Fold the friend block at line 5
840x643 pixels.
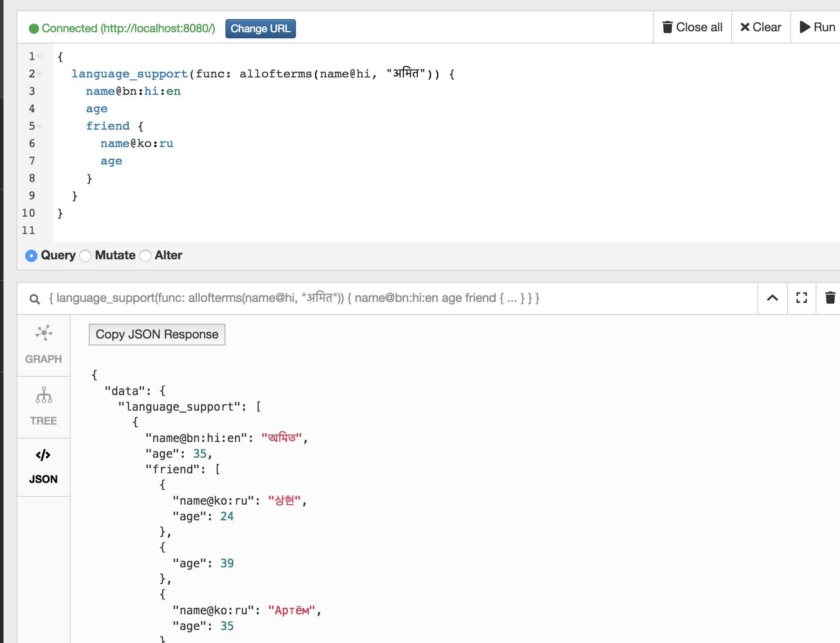click(x=40, y=126)
